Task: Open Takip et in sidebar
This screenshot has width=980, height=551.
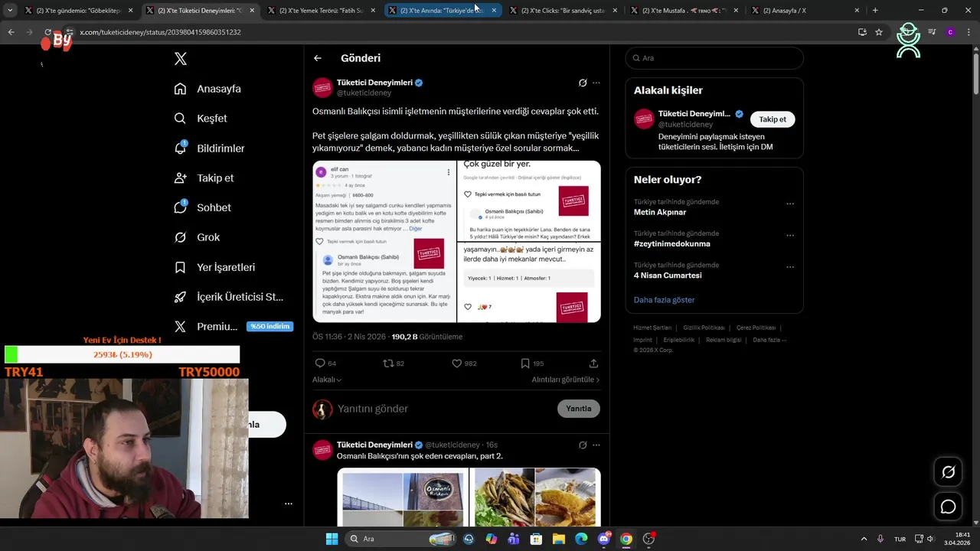Action: (204, 178)
